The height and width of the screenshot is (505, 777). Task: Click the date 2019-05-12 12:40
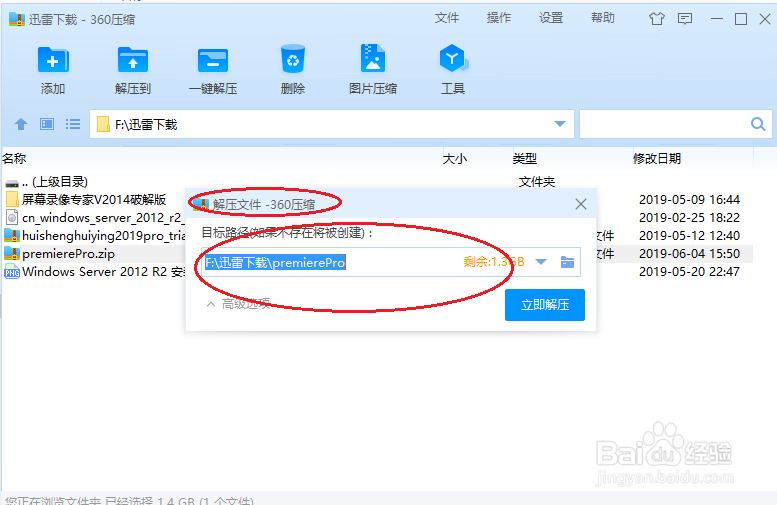pyautogui.click(x=689, y=235)
